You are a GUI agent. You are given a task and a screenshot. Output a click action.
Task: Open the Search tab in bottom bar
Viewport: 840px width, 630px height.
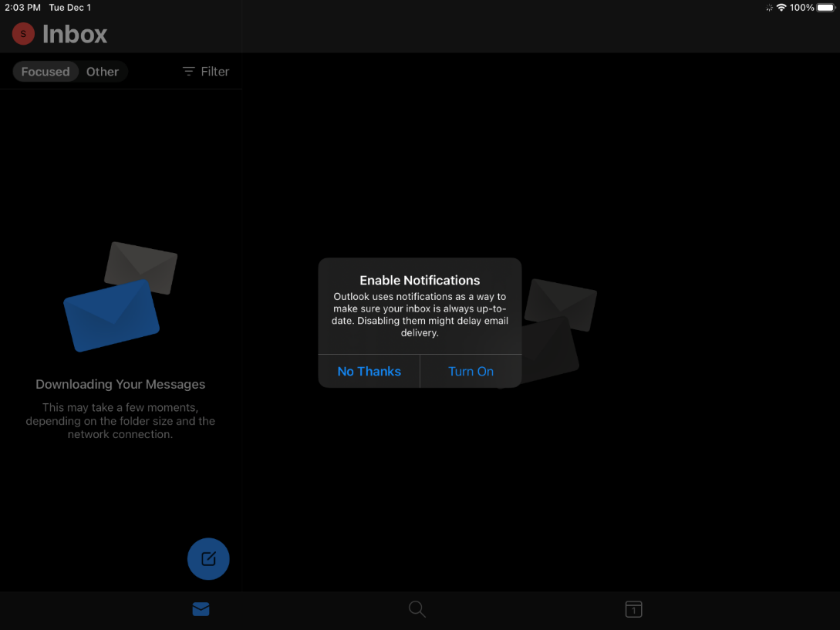point(417,609)
